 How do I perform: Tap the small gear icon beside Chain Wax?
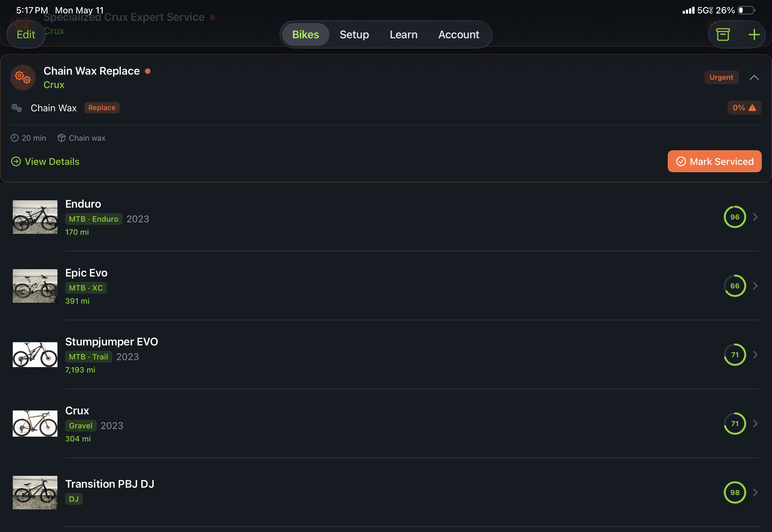(x=17, y=108)
